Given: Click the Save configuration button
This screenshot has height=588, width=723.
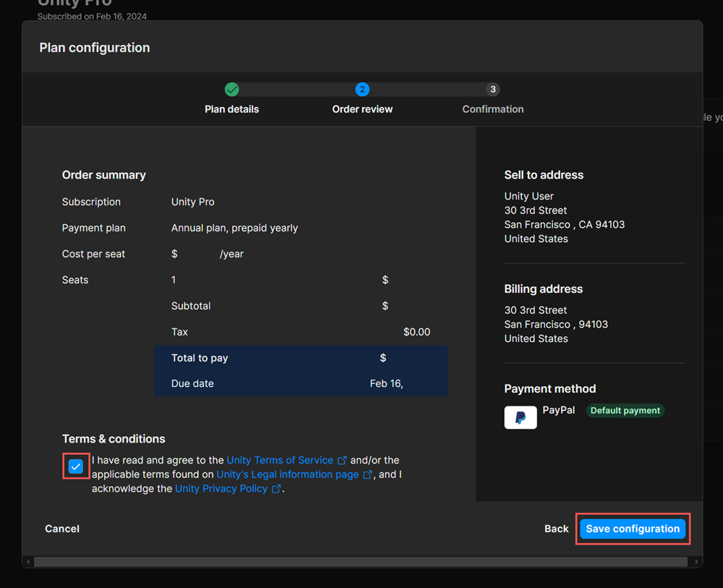Looking at the screenshot, I should pyautogui.click(x=633, y=529).
